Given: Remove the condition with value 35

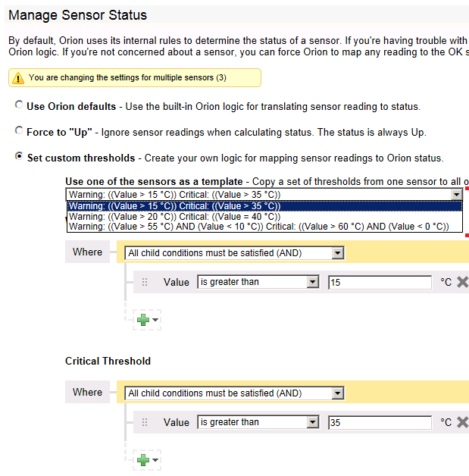Looking at the screenshot, I should [x=463, y=422].
